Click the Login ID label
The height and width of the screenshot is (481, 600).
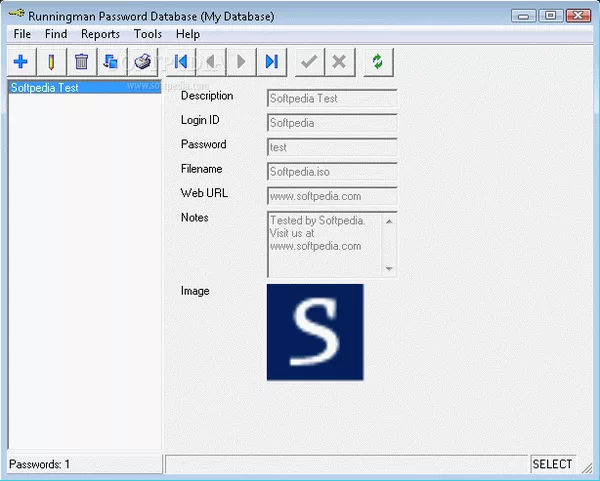tap(200, 120)
